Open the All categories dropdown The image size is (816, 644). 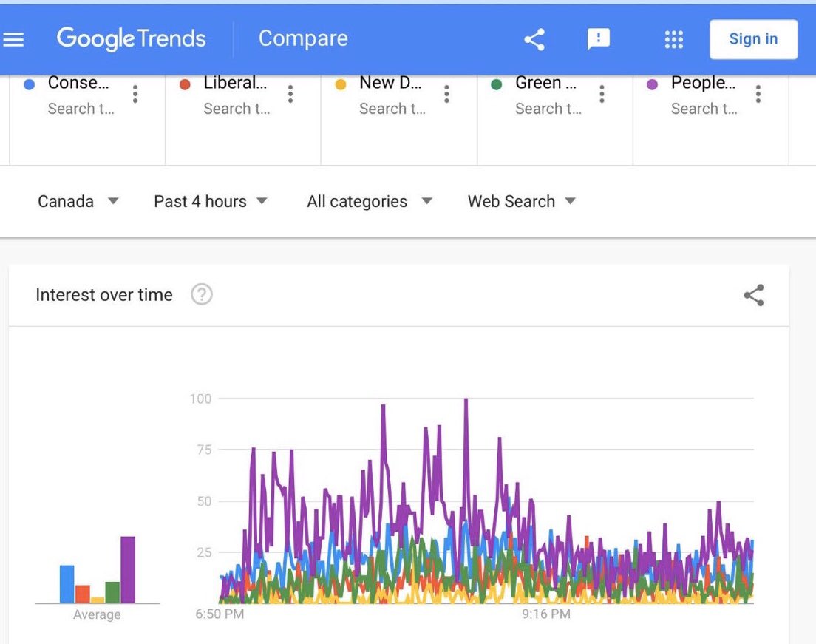pyautogui.click(x=370, y=201)
